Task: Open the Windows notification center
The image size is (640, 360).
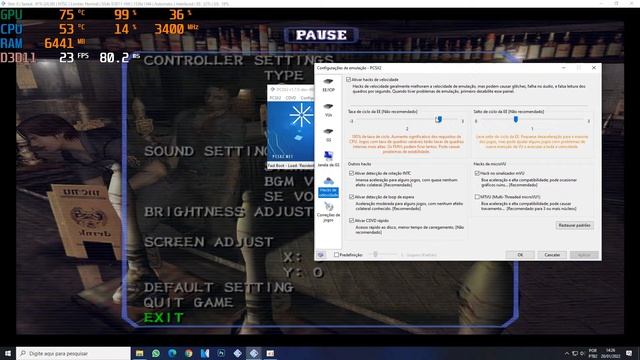Action: pos(629,353)
